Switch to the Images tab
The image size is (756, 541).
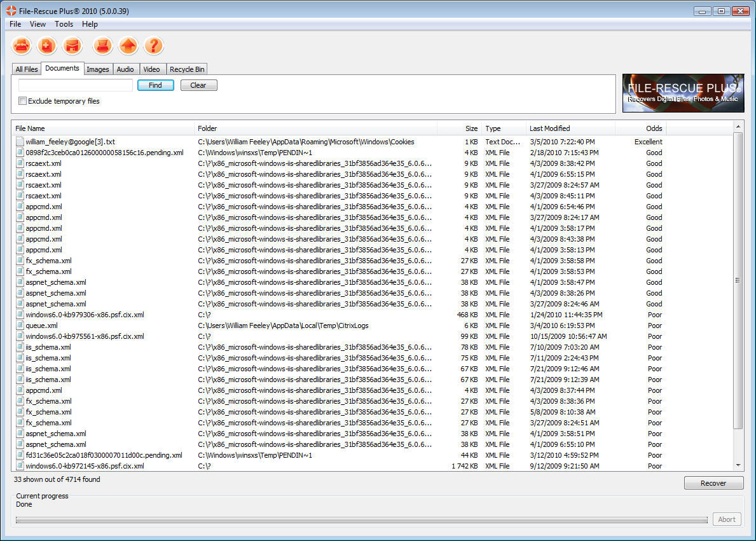point(98,69)
